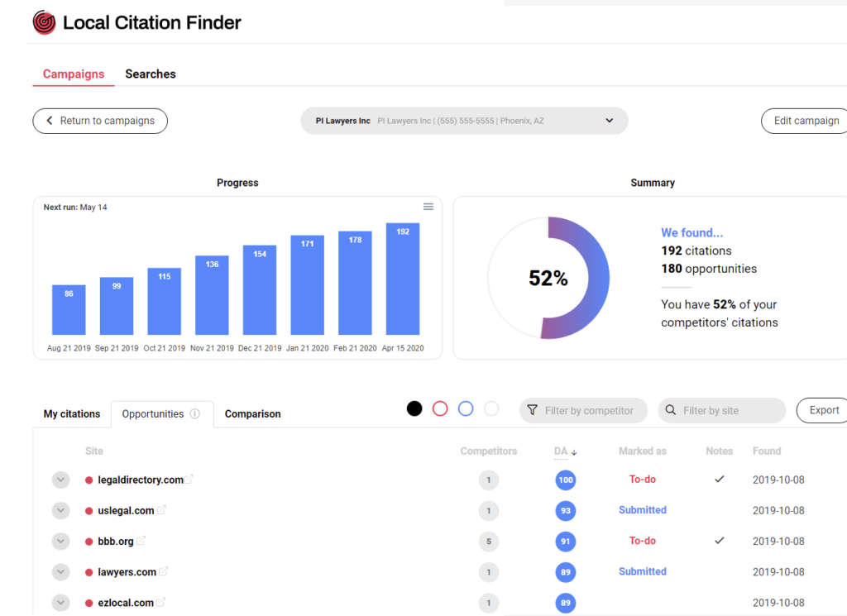
Task: Click the magnifier icon in site filter
Action: (670, 410)
